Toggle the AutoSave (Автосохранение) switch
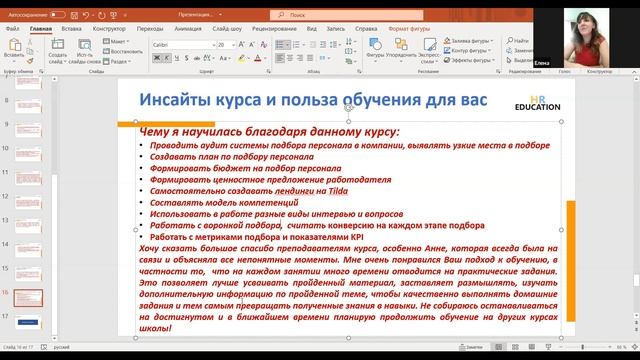Screen dimensions: 640x360 (58, 15)
